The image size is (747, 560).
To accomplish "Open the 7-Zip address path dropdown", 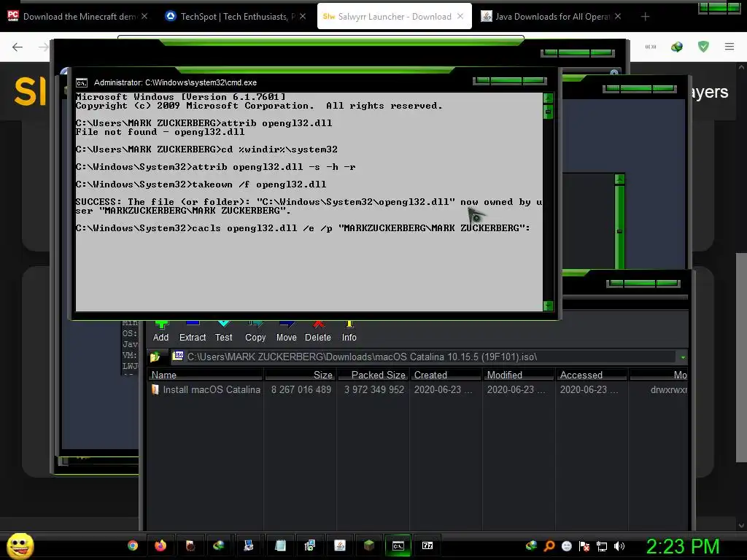I will point(683,357).
